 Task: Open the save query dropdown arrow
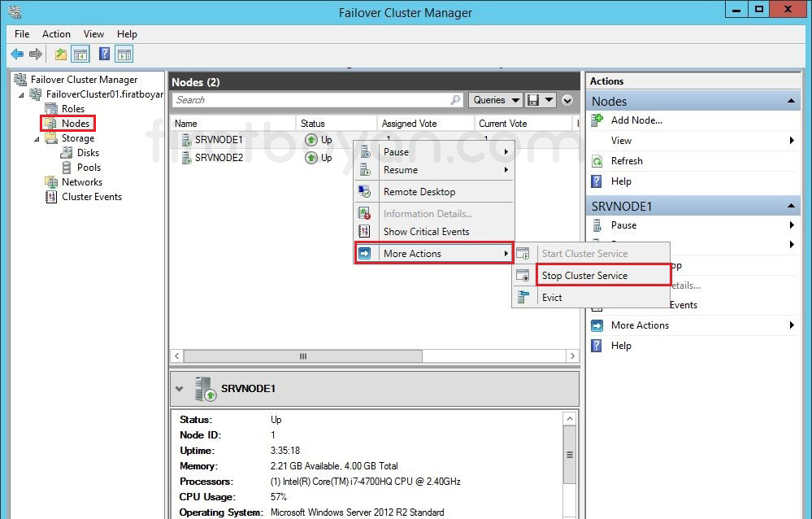549,100
